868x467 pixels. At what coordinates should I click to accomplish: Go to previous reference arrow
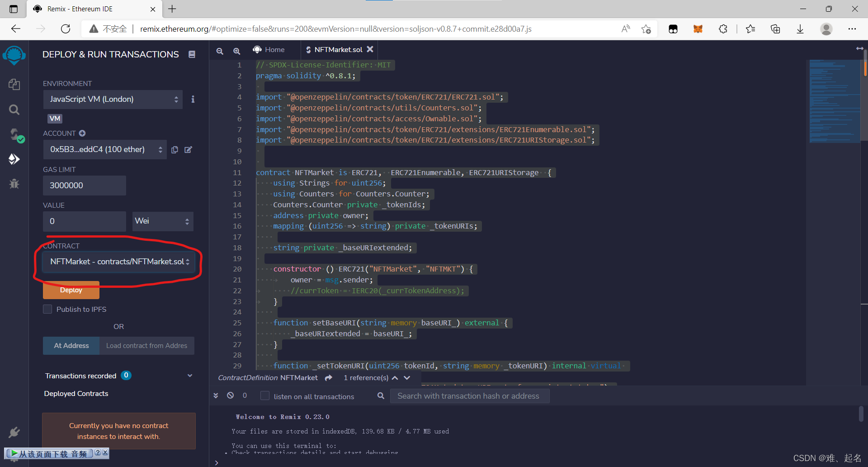[395, 377]
